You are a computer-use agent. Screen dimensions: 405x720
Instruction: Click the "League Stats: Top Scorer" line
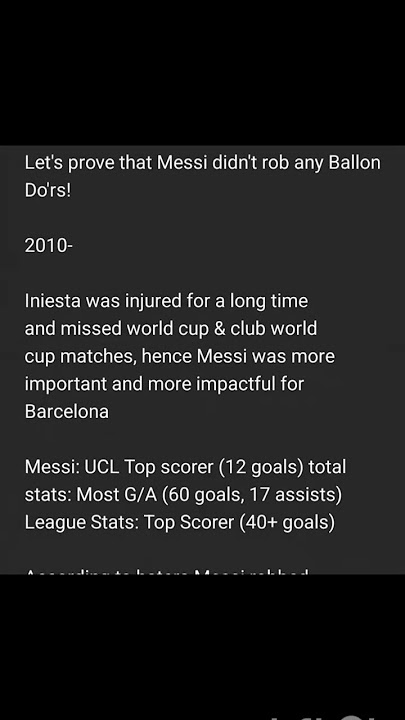coord(180,522)
